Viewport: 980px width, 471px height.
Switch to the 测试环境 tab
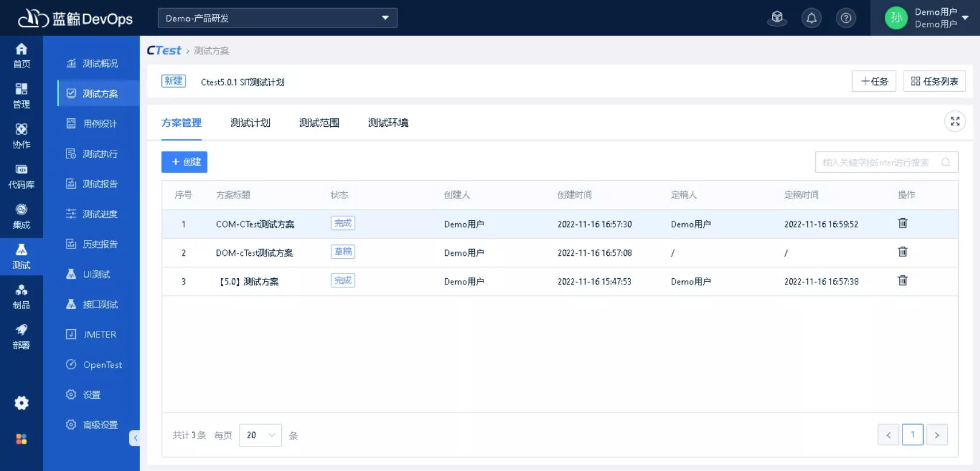(388, 123)
